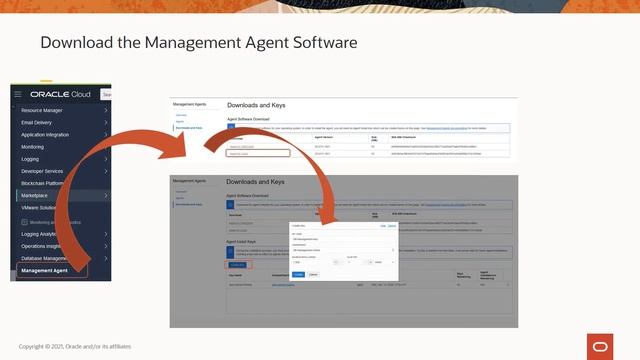Viewport: 640px width, 360px height.
Task: Click first agent download link, upper panel table
Action: [242, 147]
